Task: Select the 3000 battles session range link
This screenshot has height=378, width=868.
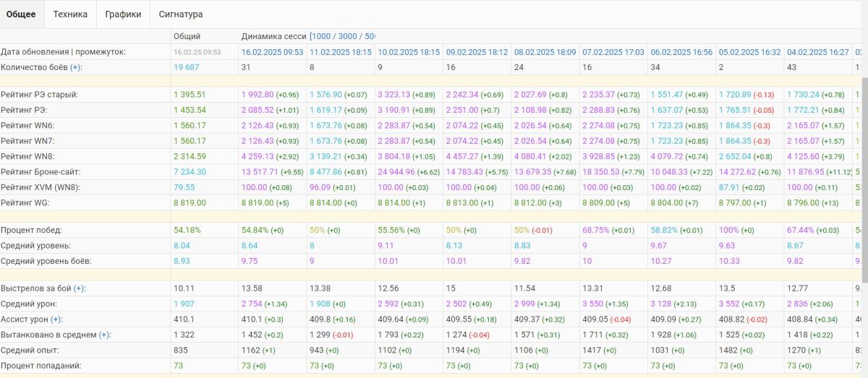Action: (349, 36)
